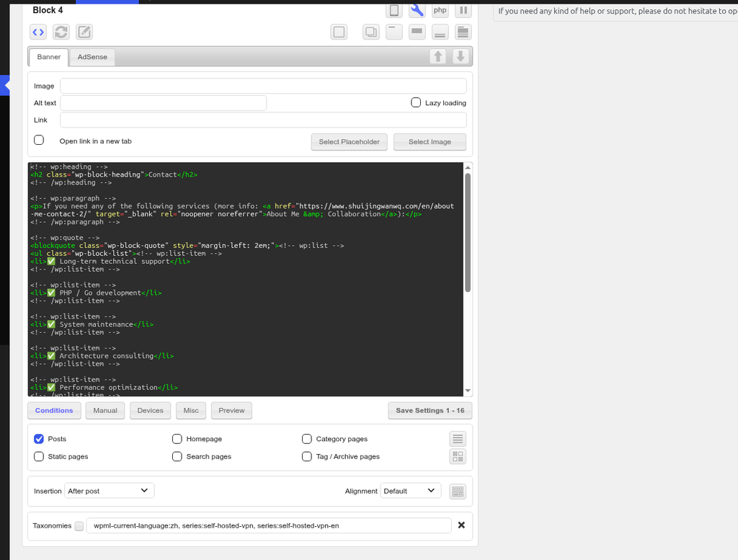Image resolution: width=738 pixels, height=560 pixels.
Task: Click the short top bar icon
Action: point(394,32)
